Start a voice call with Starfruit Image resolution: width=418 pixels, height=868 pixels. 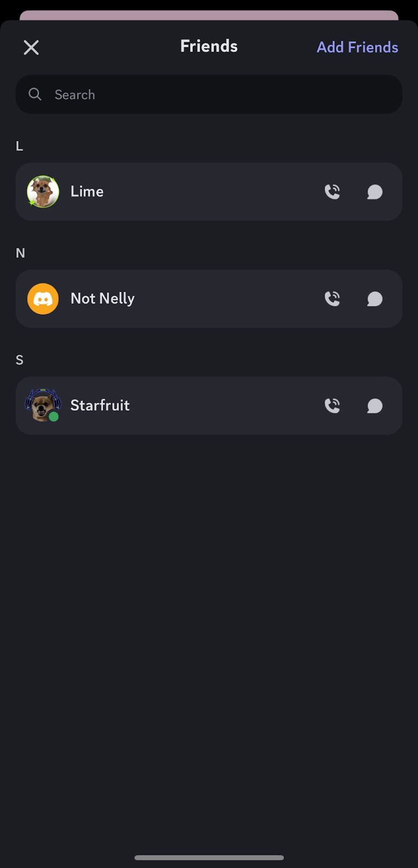point(333,405)
